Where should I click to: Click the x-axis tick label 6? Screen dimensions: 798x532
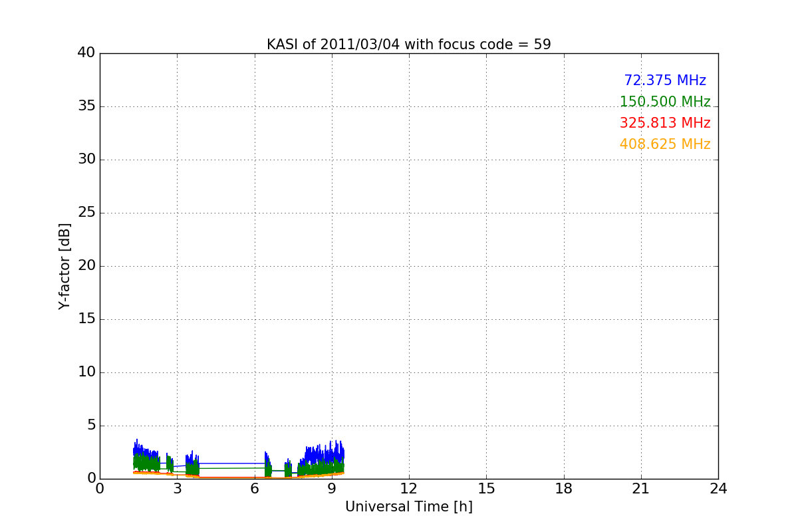pos(255,489)
